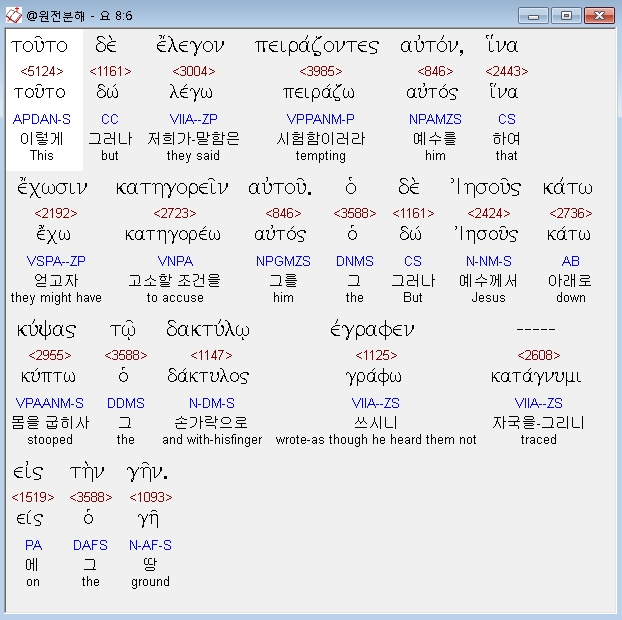Click the lemma κατηγορέω
The width and height of the screenshot is (622, 620).
(173, 235)
